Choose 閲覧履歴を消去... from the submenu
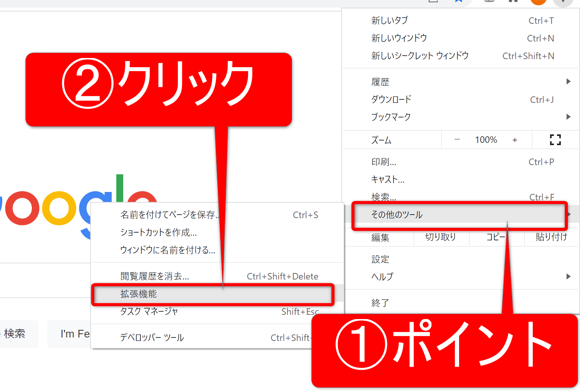This screenshot has width=580, height=392. pos(173,276)
